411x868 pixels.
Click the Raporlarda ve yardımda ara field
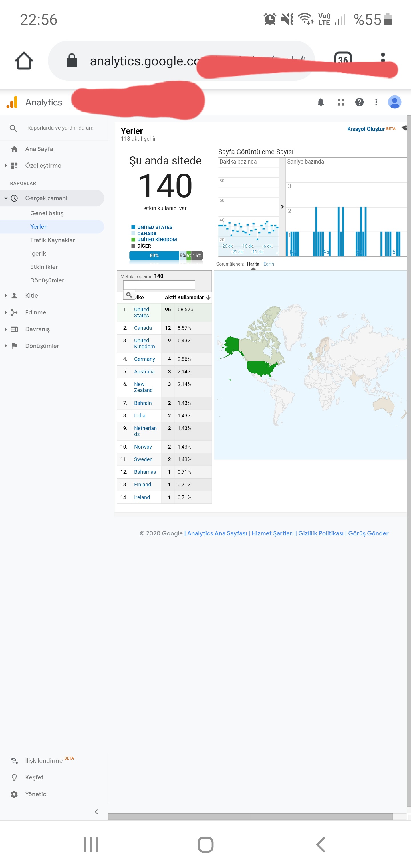coord(60,128)
